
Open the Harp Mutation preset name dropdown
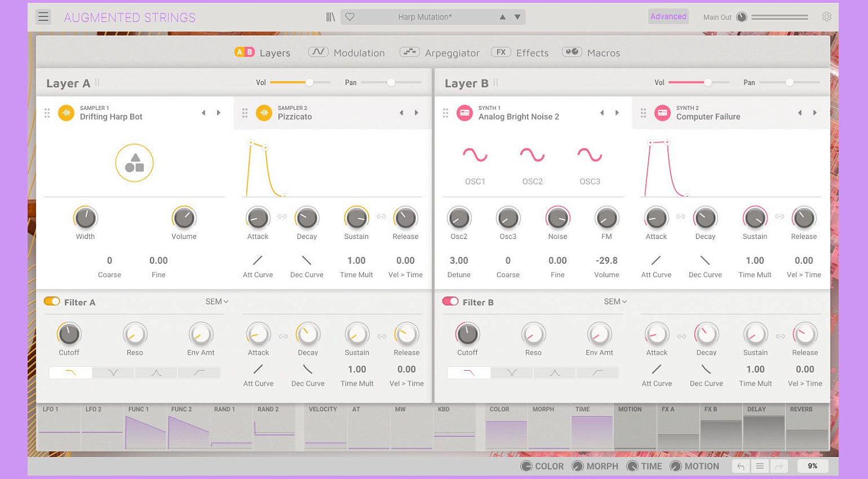click(x=425, y=17)
